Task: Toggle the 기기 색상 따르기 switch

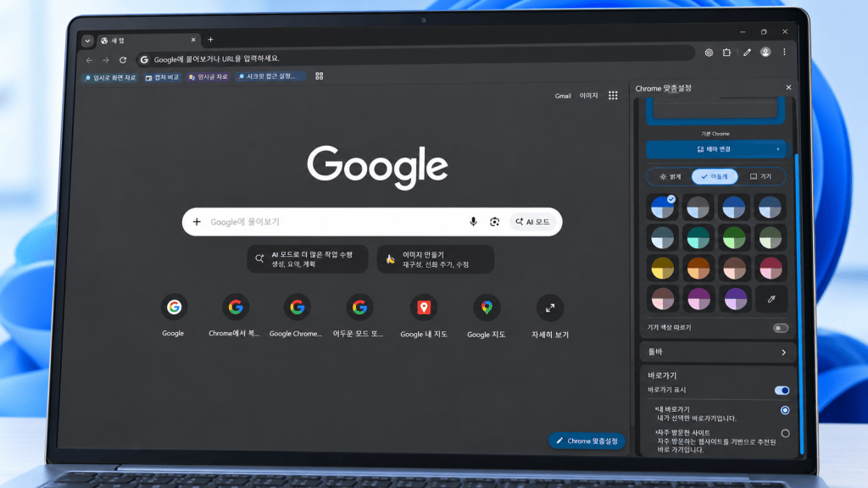Action: 781,328
